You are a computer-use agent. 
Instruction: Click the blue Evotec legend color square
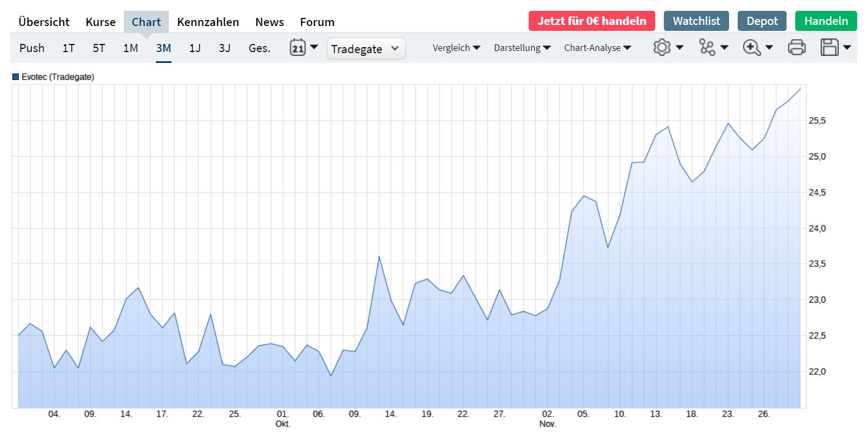tap(15, 77)
